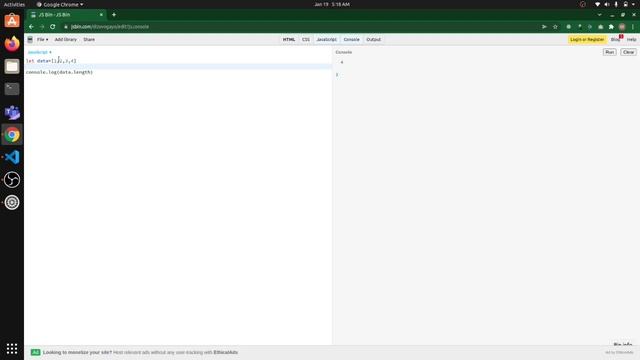Open the Activities overview
Viewport: 640px width, 360px height.
[14, 4]
